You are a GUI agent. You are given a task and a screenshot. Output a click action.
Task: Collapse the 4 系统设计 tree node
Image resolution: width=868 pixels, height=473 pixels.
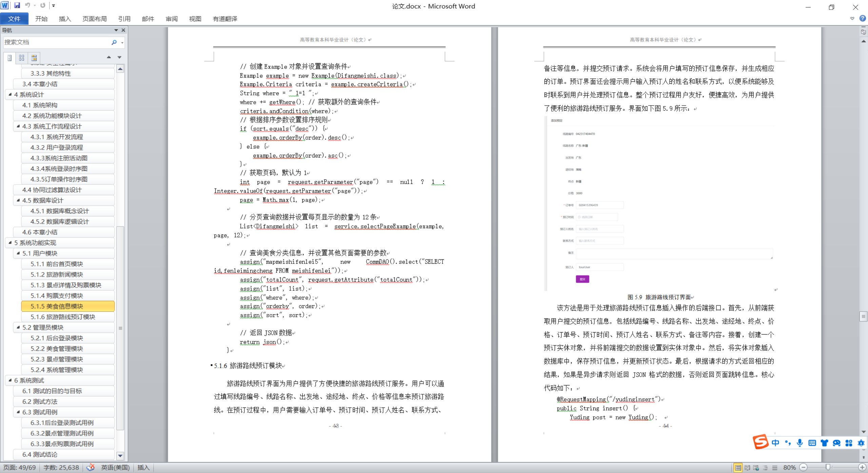point(10,94)
